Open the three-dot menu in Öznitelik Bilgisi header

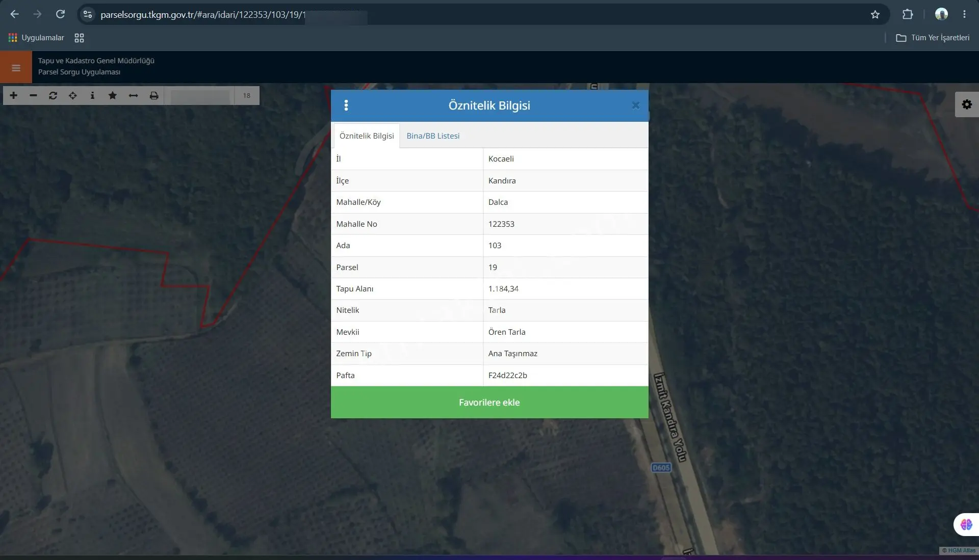(x=346, y=105)
